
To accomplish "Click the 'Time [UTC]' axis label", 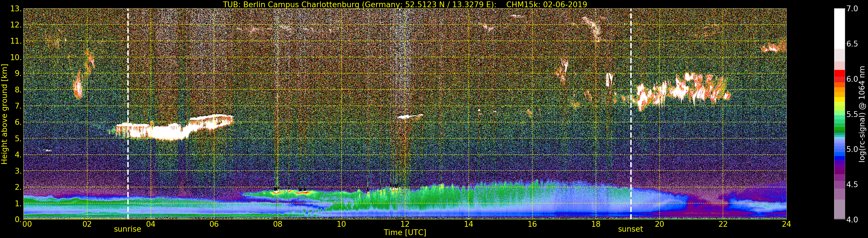I will [405, 233].
